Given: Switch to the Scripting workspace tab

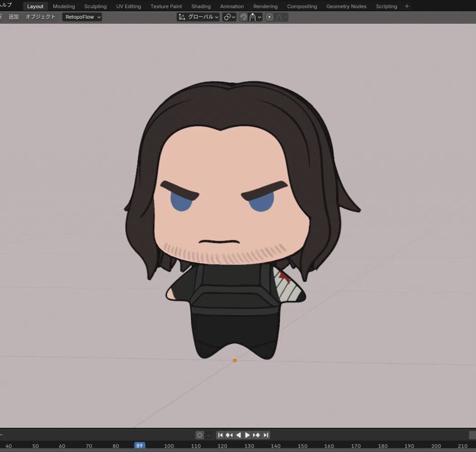Looking at the screenshot, I should coord(386,6).
